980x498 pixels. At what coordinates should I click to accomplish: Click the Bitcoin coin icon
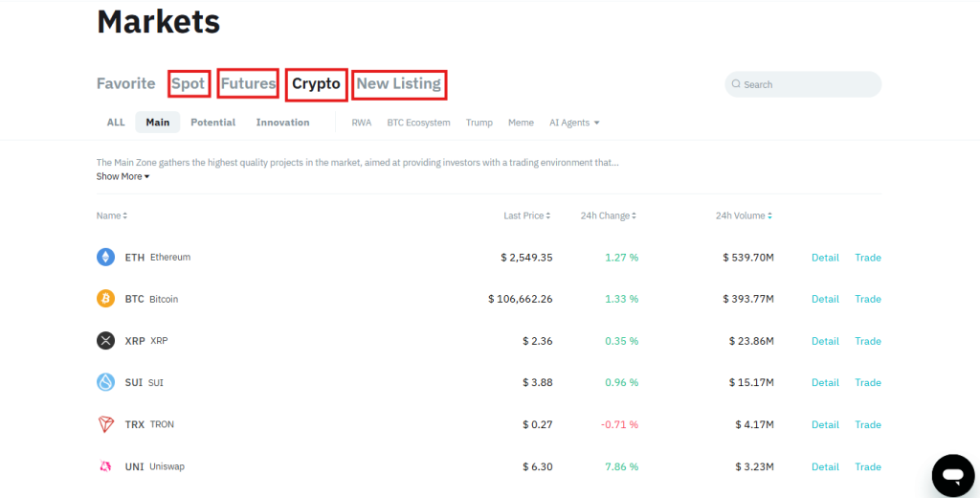[x=105, y=299]
